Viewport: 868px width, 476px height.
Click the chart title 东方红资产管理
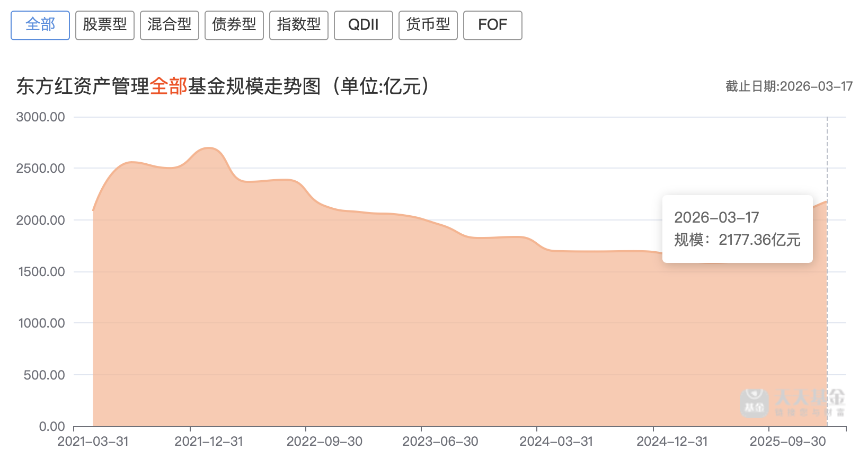point(83,86)
